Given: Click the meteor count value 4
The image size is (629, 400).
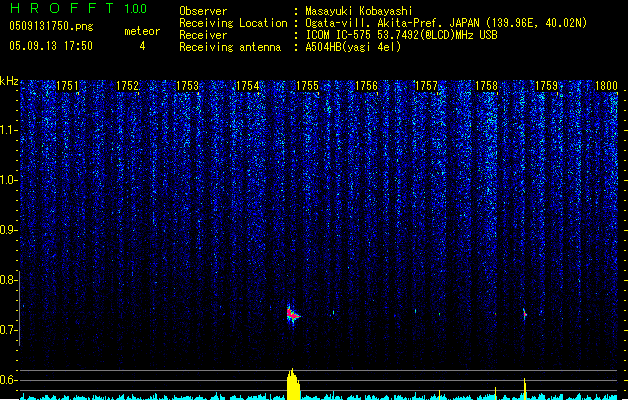Looking at the screenshot, I should [x=142, y=46].
